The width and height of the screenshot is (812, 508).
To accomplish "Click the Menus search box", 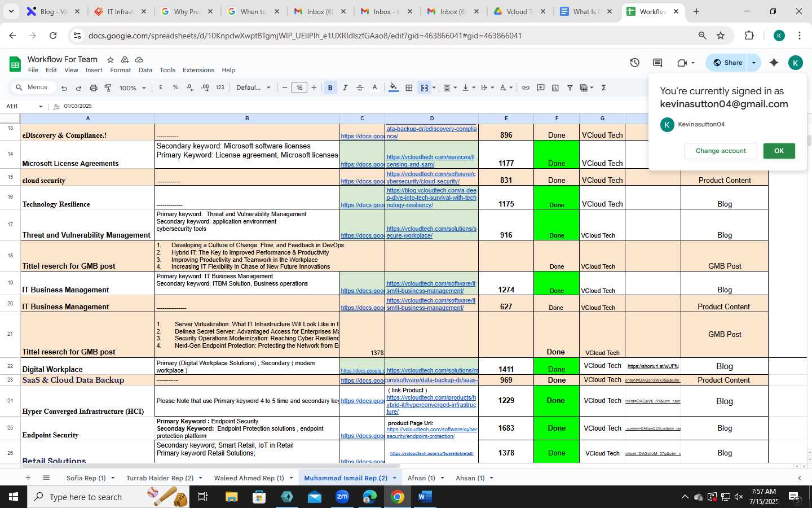I will (34, 87).
